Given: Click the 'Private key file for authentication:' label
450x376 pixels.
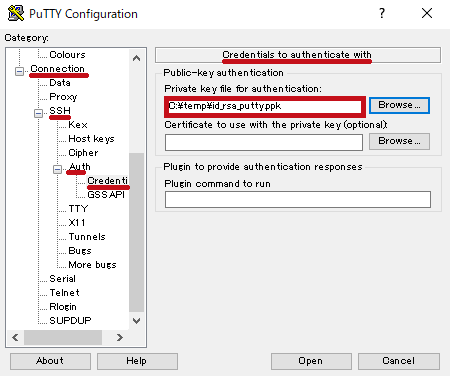Looking at the screenshot, I should pos(243,89).
